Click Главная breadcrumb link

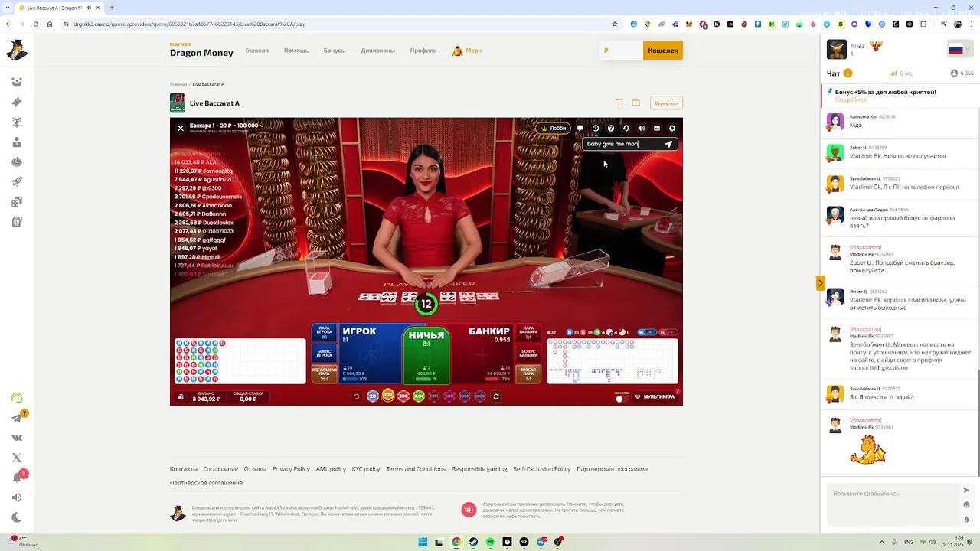(178, 84)
